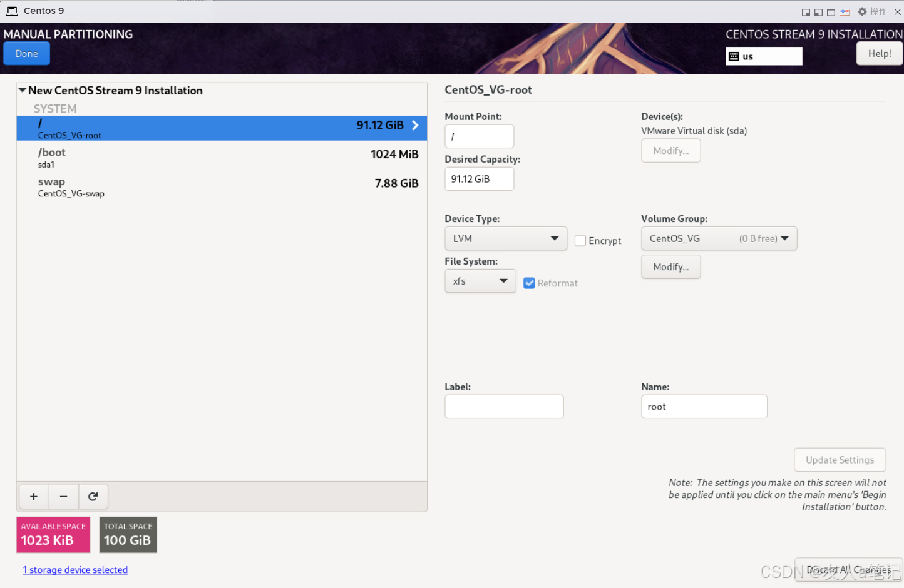Click the 7.88 GiB size of swap
Image resolution: width=904 pixels, height=588 pixels.
[x=396, y=183]
